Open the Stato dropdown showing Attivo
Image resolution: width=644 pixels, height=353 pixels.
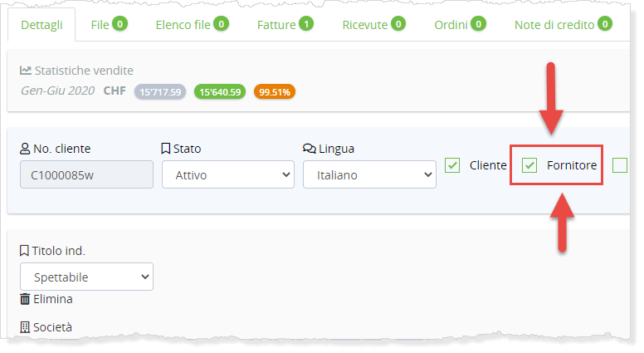point(227,175)
